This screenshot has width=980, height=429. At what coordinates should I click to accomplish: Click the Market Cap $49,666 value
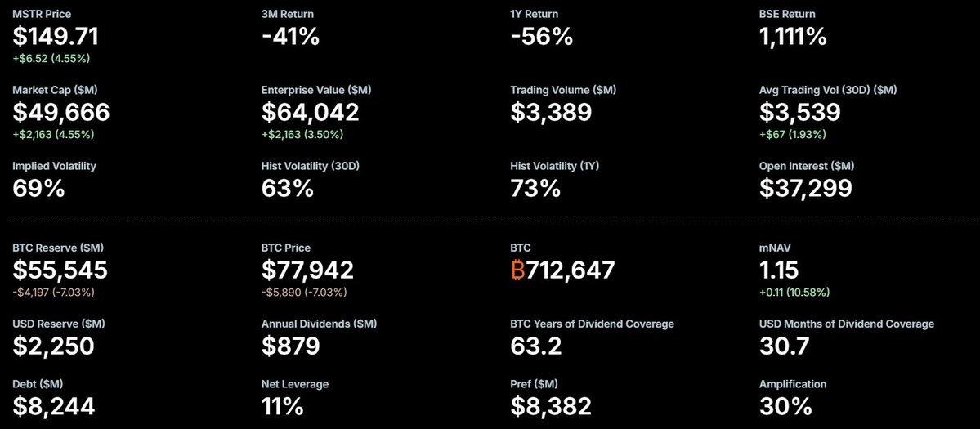pos(61,112)
